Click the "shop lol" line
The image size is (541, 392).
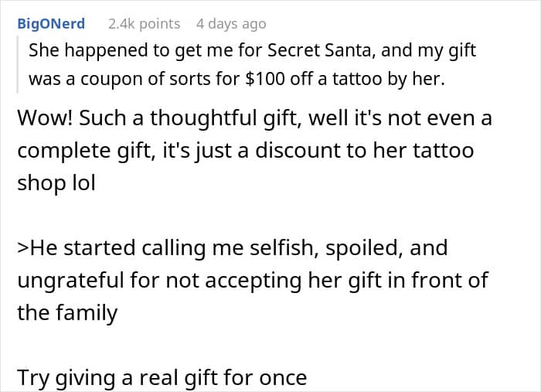tap(56, 184)
